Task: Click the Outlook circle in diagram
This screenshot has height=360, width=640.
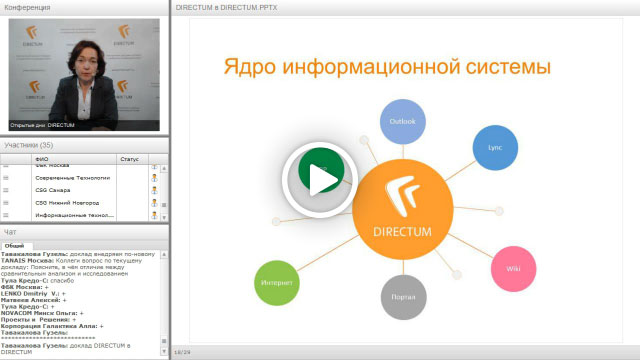Action: 402,122
